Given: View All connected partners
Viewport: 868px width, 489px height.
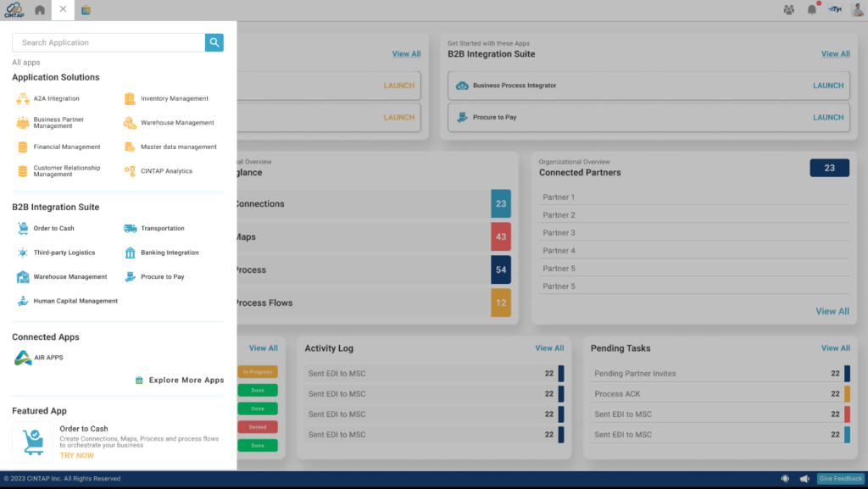Looking at the screenshot, I should (x=832, y=311).
